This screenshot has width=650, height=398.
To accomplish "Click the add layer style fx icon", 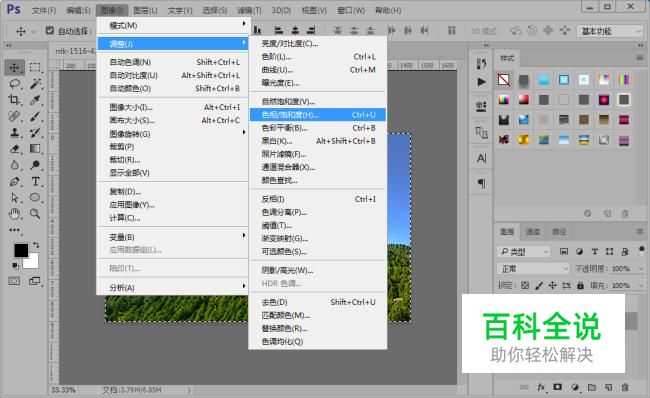I will point(541,387).
